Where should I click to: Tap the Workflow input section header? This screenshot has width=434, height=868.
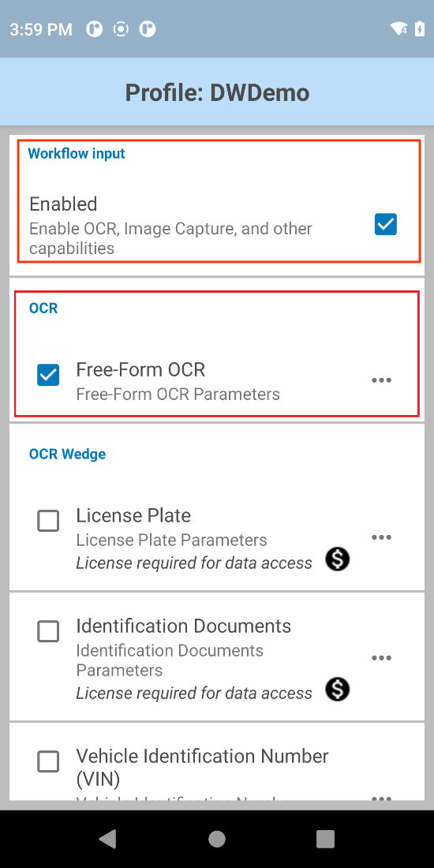(x=77, y=153)
